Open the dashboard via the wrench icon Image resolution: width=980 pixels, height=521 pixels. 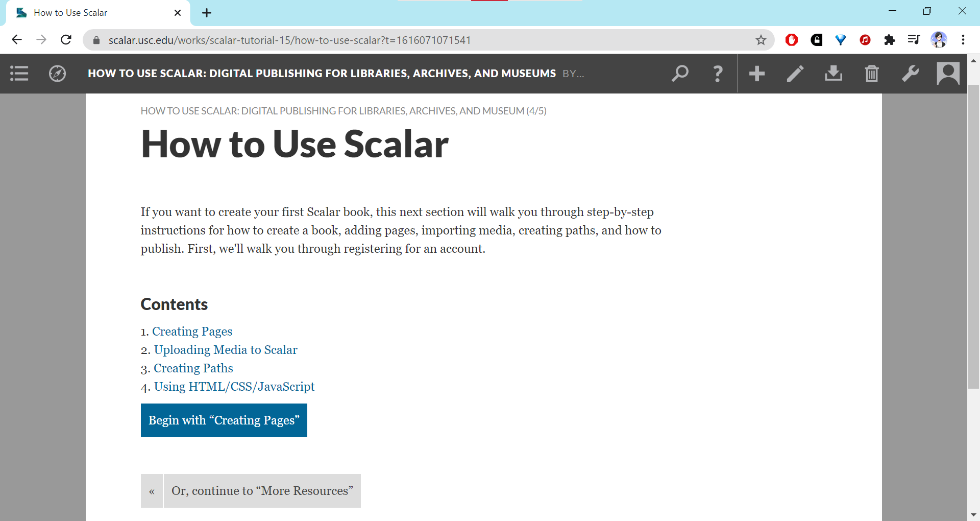pos(910,74)
